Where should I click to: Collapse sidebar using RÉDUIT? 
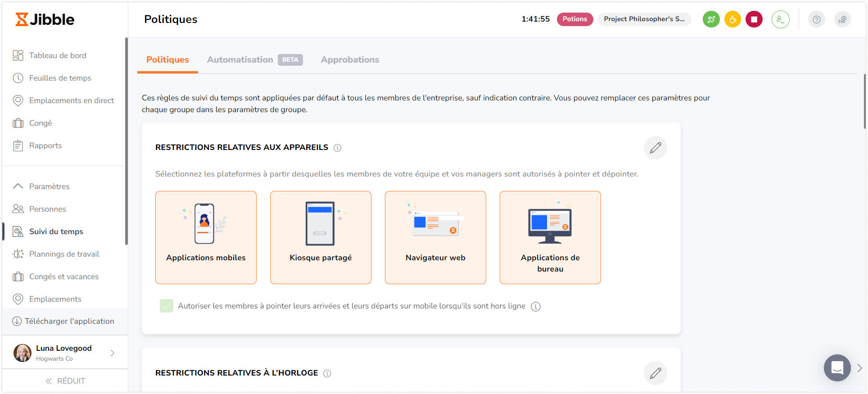click(65, 381)
